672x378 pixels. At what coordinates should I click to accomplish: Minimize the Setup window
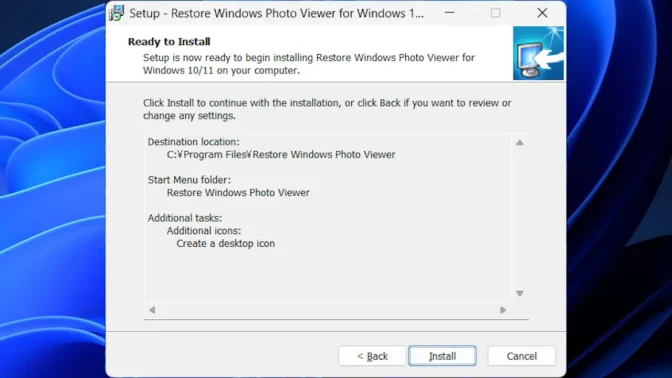[x=449, y=13]
